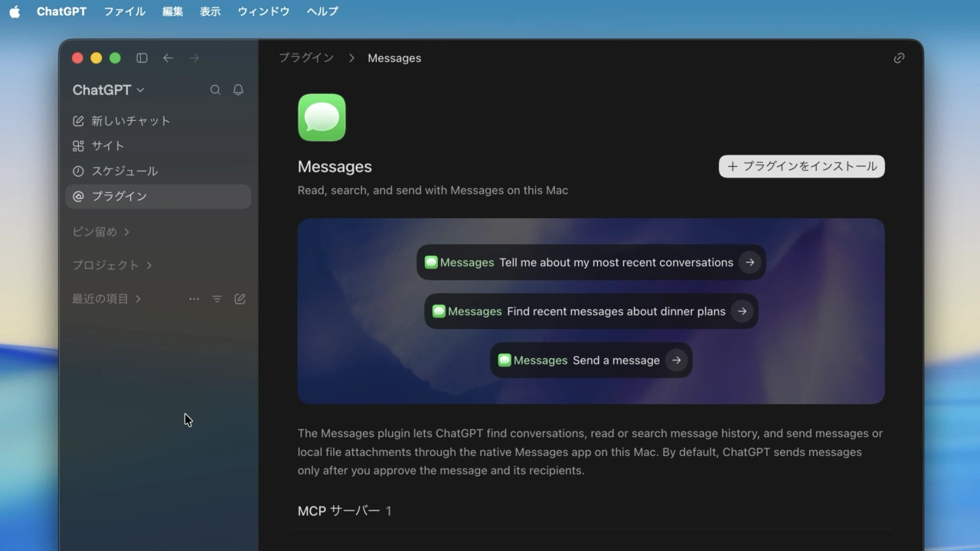This screenshot has height=551, width=980.
Task: Open the ChatGPT dropdown in sidebar
Action: 108,90
